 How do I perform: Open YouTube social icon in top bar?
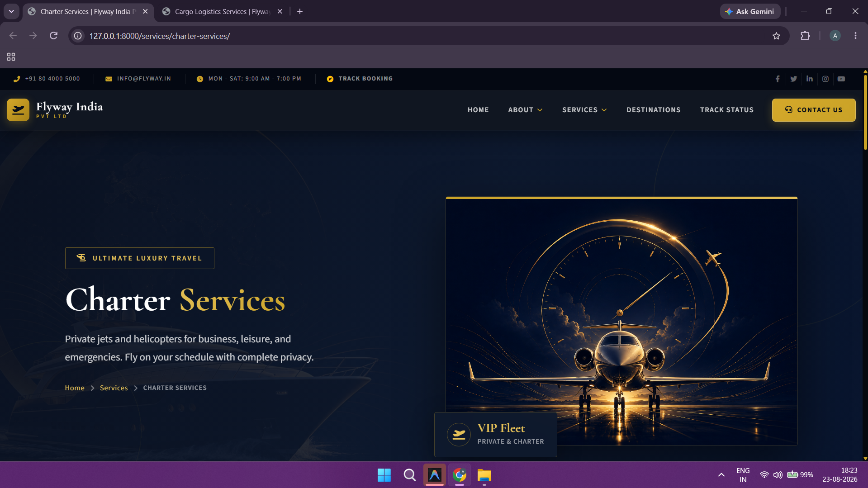[841, 79]
